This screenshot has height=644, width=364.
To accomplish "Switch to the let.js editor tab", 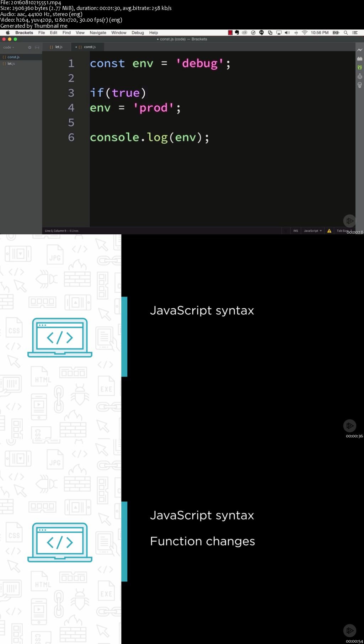I will click(x=57, y=47).
